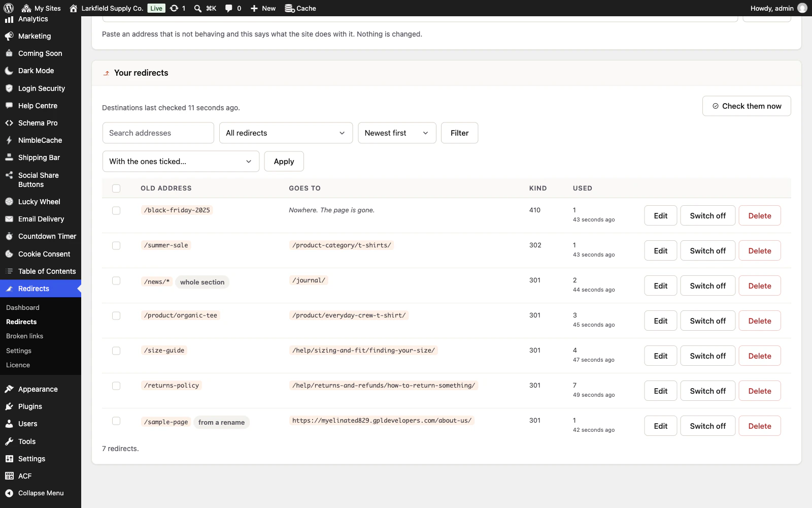Open the Cookie Consent cookie icon
The width and height of the screenshot is (812, 508).
(x=9, y=254)
